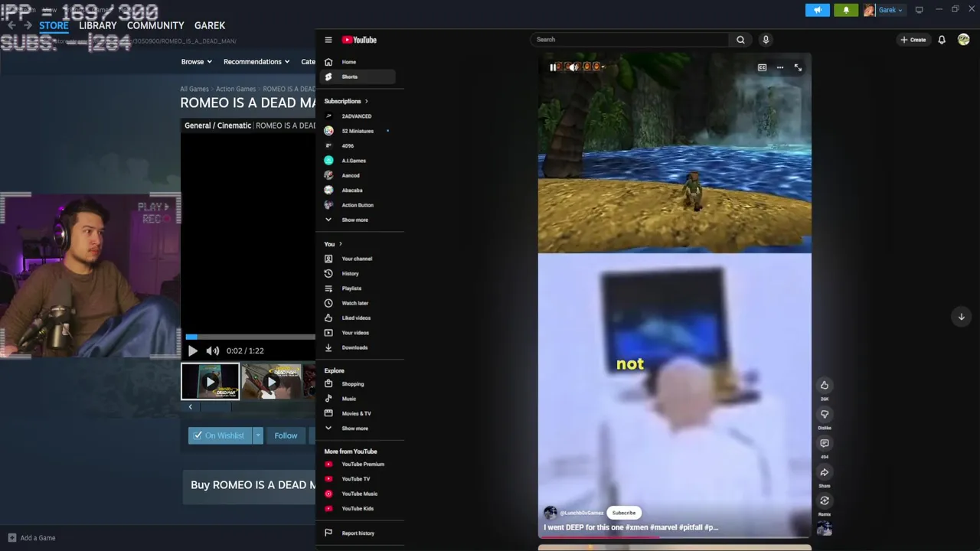Open the Short's three-dot more menu
The height and width of the screenshot is (551, 980).
click(780, 67)
